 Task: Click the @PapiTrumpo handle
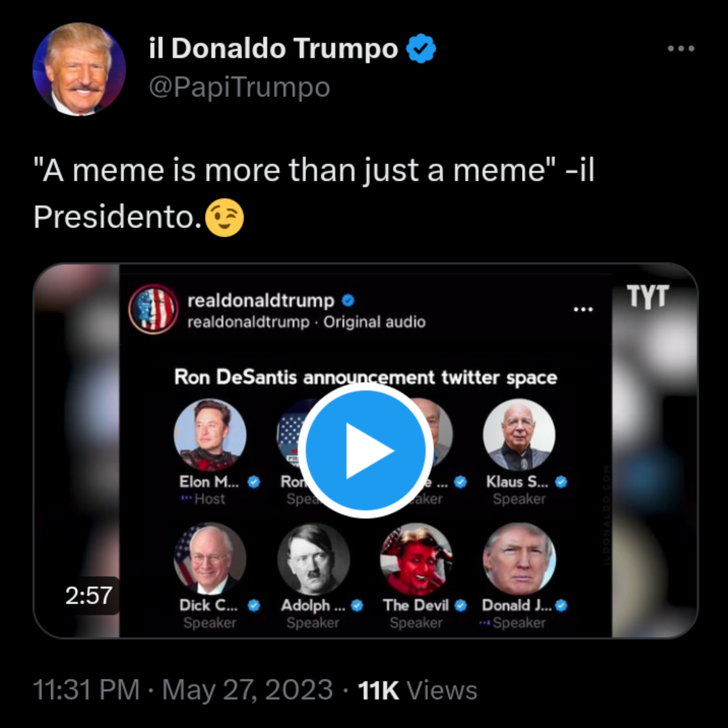(239, 87)
